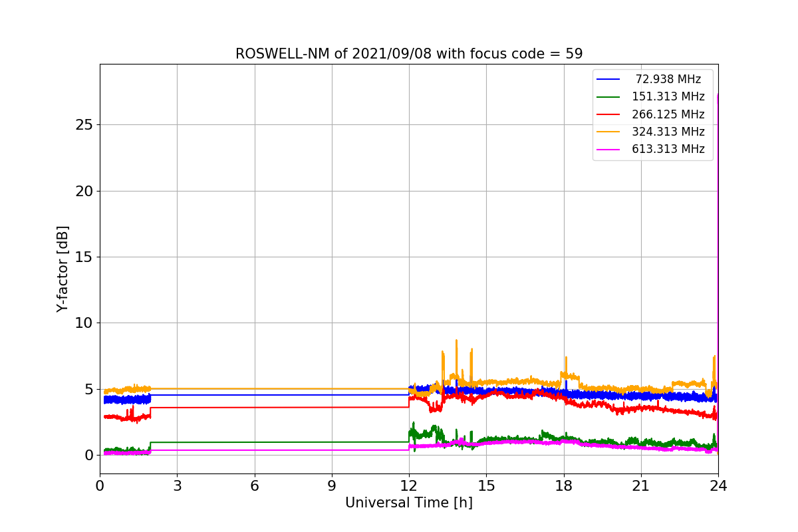Select the '324.313 MHz' legend label
The width and height of the screenshot is (798, 532).
(668, 132)
